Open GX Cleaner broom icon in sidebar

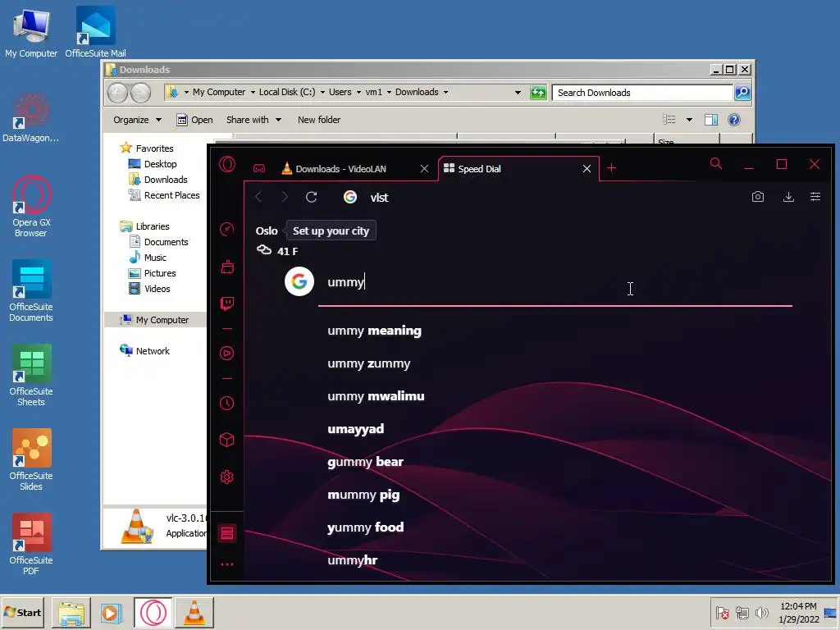coord(227,267)
